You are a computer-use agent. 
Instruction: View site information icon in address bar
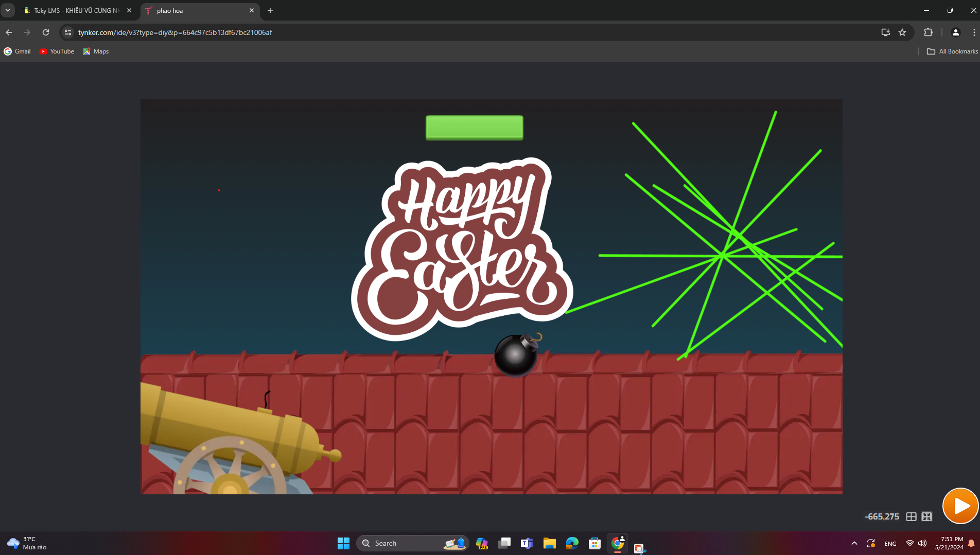point(68,32)
